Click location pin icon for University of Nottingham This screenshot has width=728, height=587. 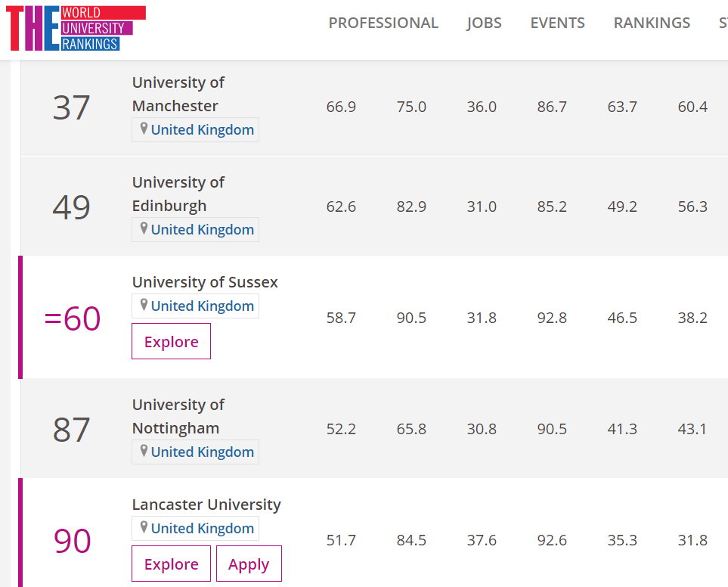(144, 452)
